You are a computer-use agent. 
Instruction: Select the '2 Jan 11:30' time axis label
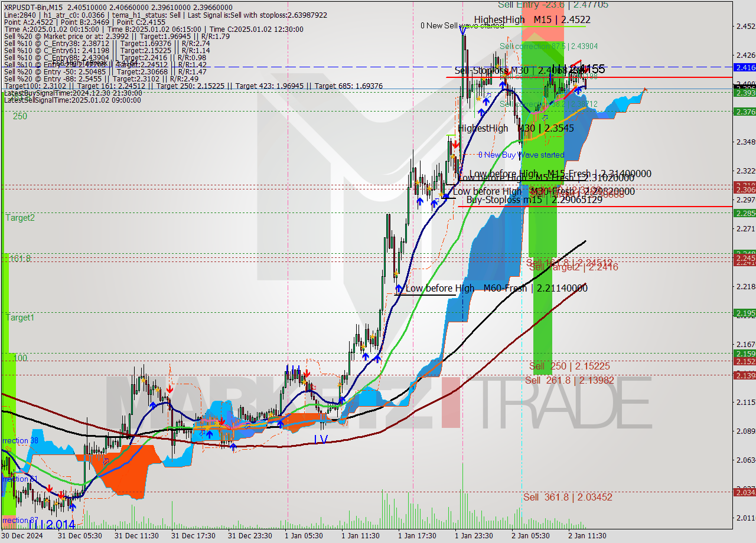pos(588,536)
